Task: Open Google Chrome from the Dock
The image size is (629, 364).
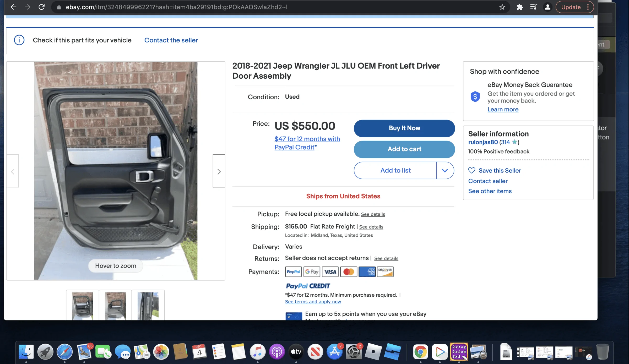Action: coord(420,352)
